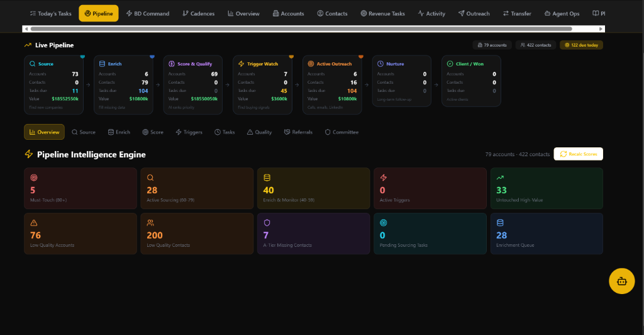Image resolution: width=644 pixels, height=335 pixels.
Task: Open the Agent Ops tab
Action: tap(562, 14)
